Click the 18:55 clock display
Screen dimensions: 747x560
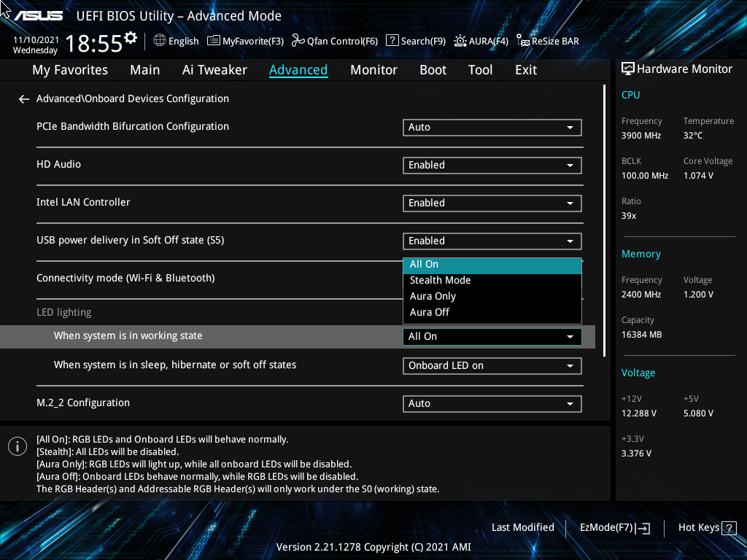94,43
